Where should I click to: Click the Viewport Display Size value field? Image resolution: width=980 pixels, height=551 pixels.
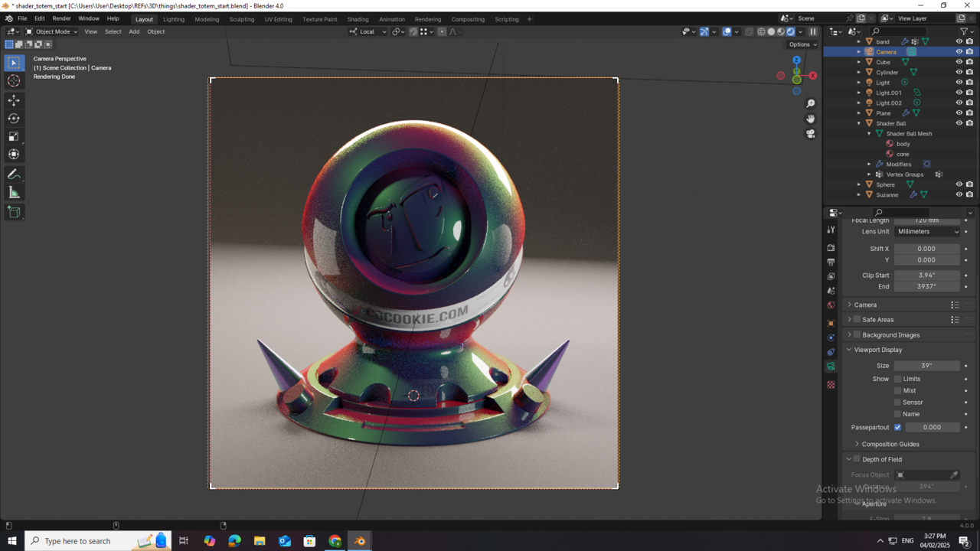[927, 366]
